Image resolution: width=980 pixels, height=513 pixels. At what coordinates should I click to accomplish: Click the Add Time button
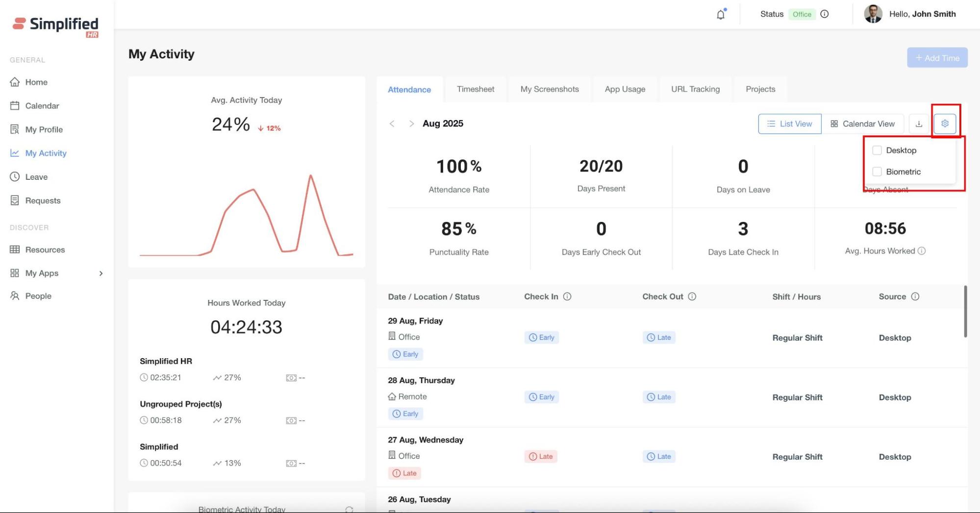[x=937, y=58]
